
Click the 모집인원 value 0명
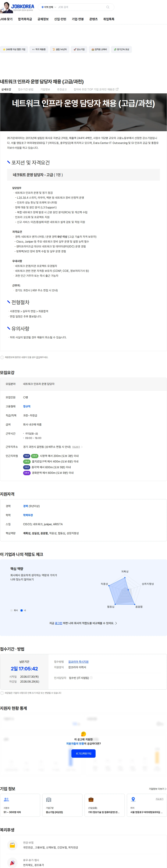coord(26,397)
